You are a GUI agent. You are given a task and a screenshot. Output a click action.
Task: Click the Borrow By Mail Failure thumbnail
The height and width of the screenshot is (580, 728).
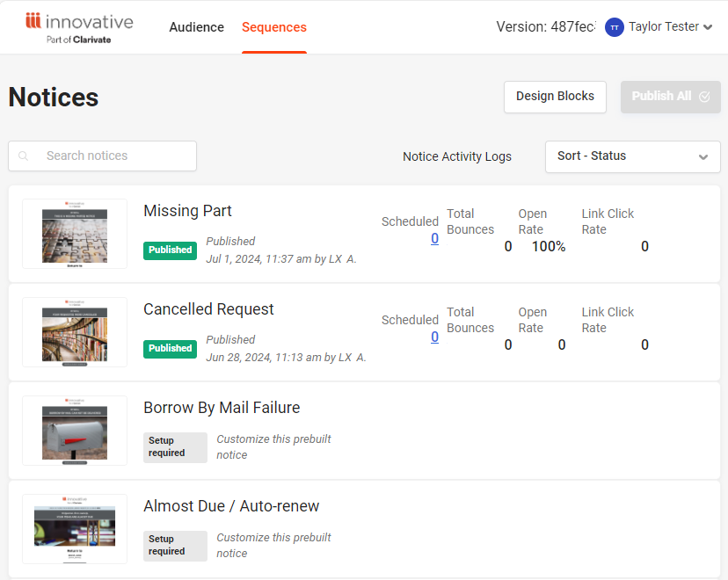tap(75, 431)
